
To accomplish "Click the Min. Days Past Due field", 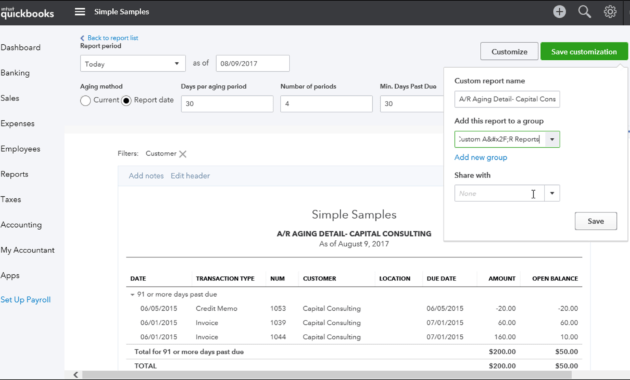I will [412, 104].
